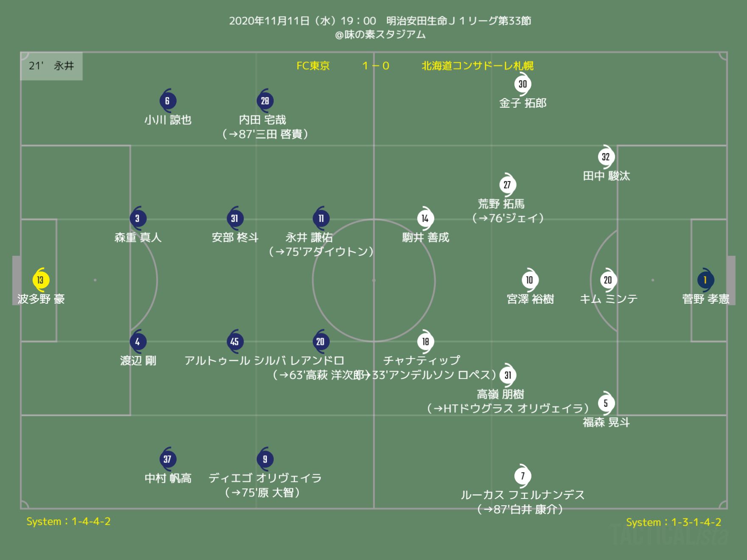Image resolution: width=747 pixels, height=560 pixels.
Task: Click the 21' 永井 goal event box
Action: (51, 66)
